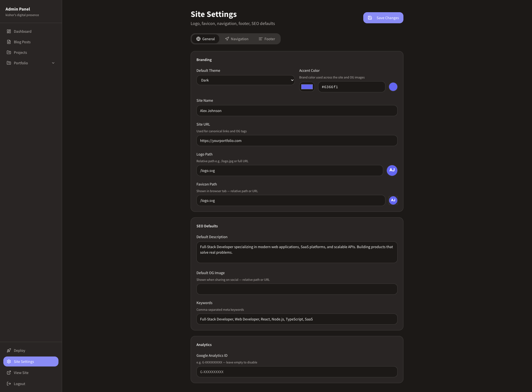Click the round accent color preview circle
Screen dimensions: 532x392
(393, 87)
